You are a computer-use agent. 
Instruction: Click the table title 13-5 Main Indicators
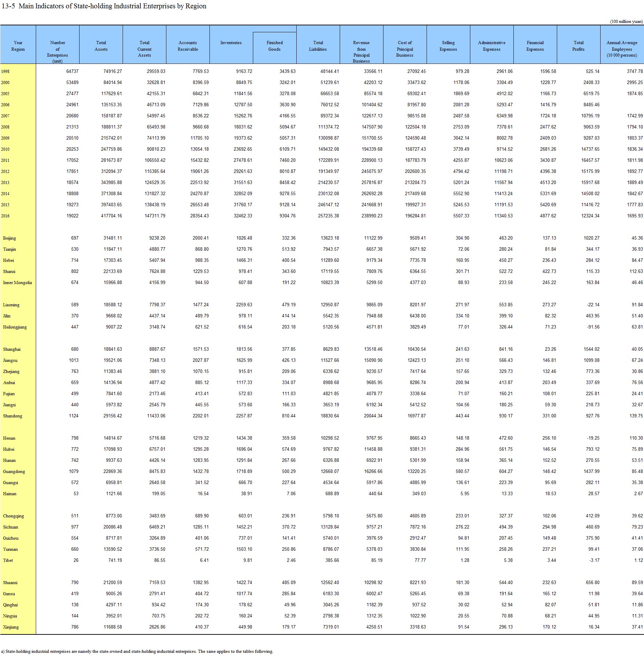click(x=104, y=6)
